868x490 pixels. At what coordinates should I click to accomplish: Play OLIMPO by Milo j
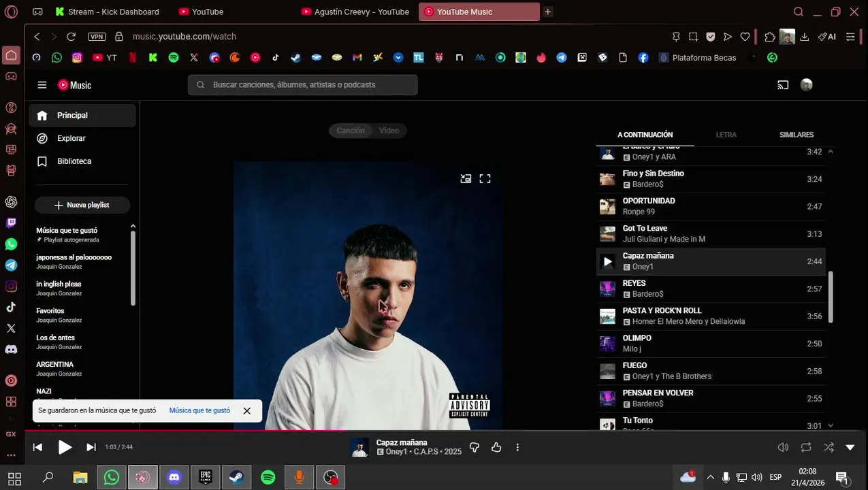[x=711, y=344]
